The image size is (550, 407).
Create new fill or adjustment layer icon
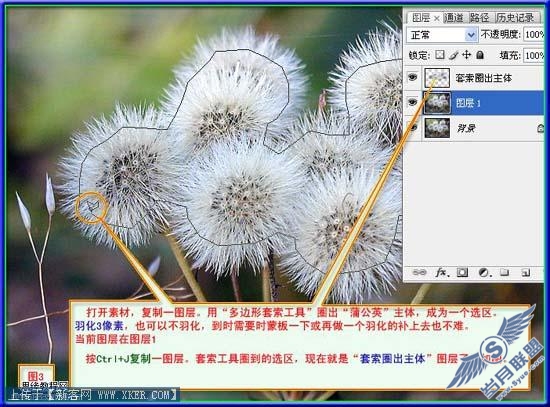click(x=484, y=273)
